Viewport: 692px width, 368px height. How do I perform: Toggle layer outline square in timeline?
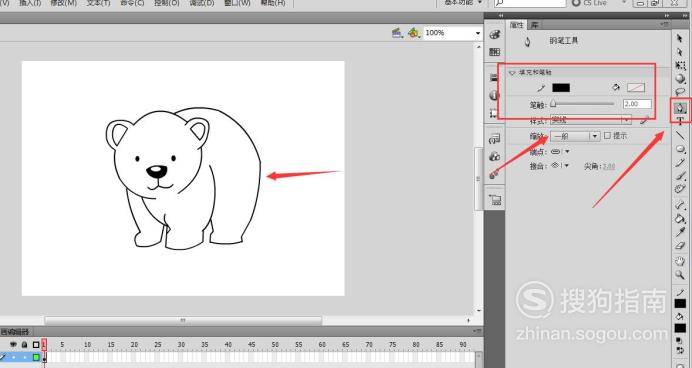(36, 357)
